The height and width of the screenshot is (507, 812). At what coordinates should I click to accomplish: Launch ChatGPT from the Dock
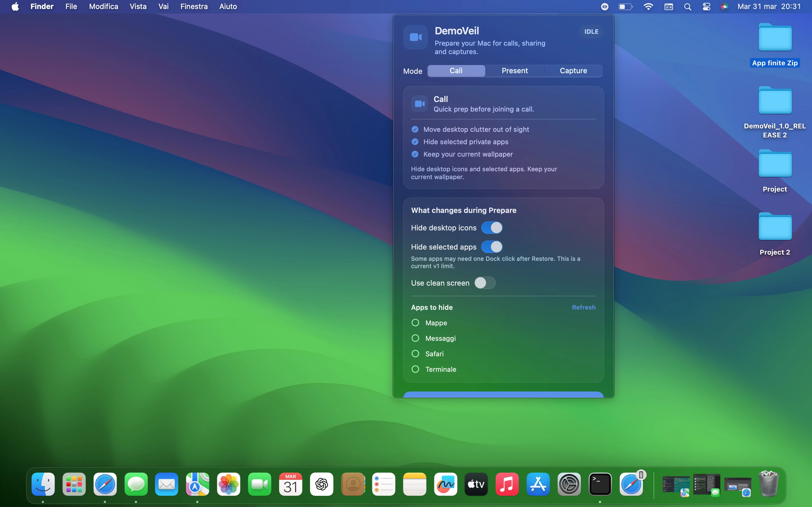click(x=321, y=484)
